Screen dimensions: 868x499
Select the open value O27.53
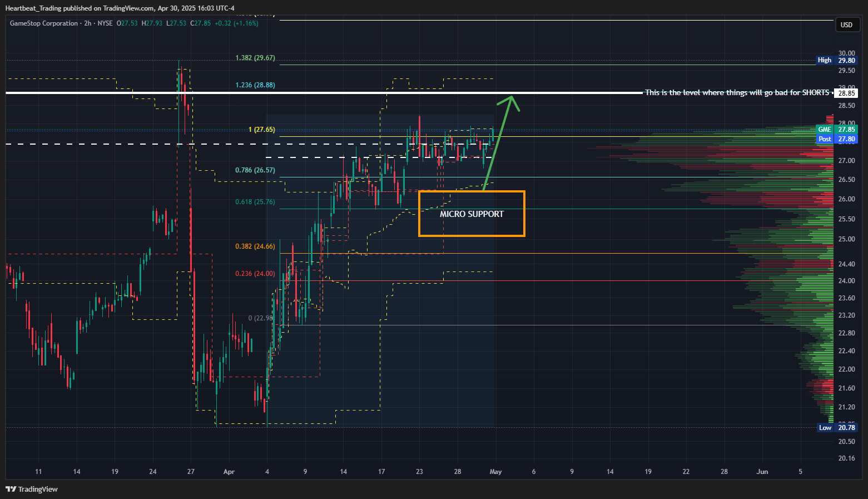pyautogui.click(x=127, y=23)
